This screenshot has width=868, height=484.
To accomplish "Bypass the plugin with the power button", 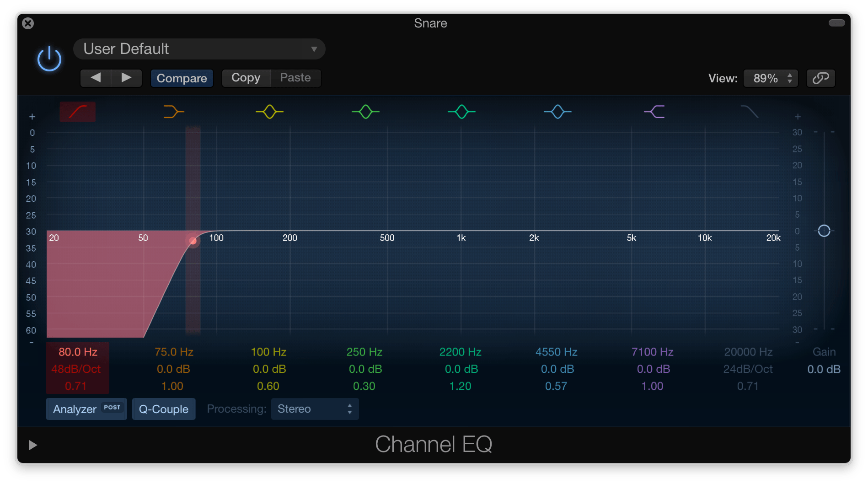I will pyautogui.click(x=49, y=59).
